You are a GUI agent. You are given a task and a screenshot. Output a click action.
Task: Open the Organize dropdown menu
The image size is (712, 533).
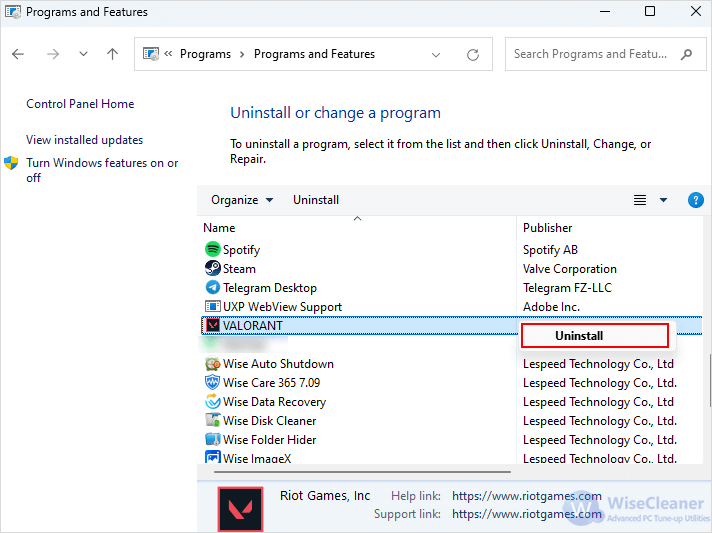click(242, 200)
